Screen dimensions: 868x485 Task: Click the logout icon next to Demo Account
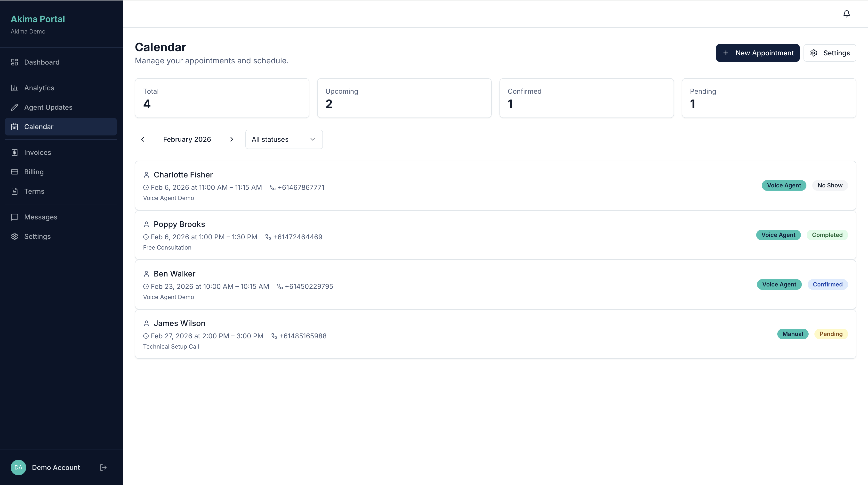(103, 468)
